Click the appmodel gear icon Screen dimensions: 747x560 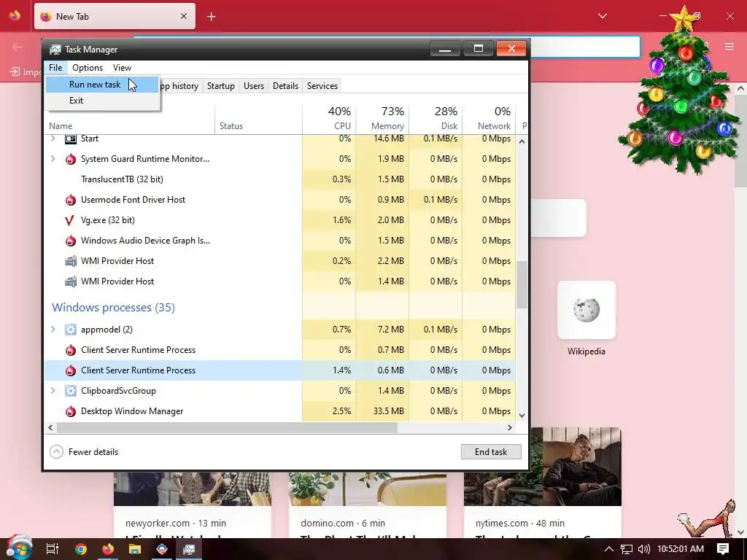pyautogui.click(x=71, y=330)
